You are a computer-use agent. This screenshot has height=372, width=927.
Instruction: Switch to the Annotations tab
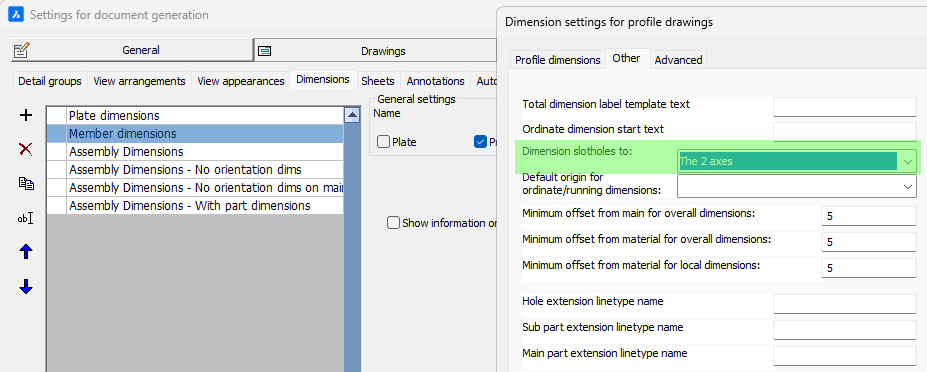click(x=436, y=81)
